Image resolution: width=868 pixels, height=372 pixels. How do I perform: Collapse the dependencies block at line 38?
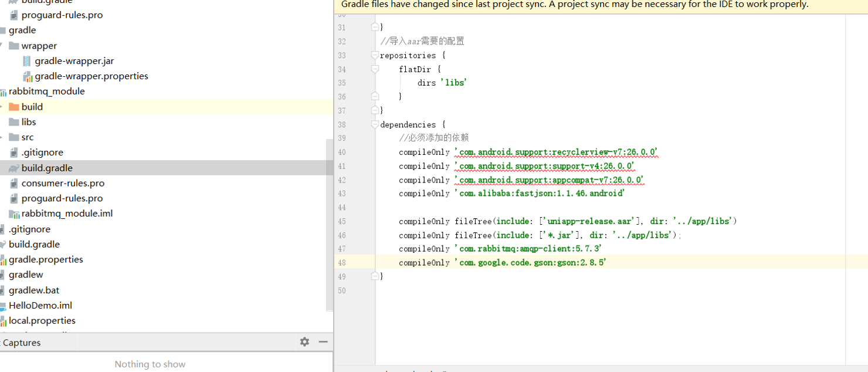coord(375,124)
